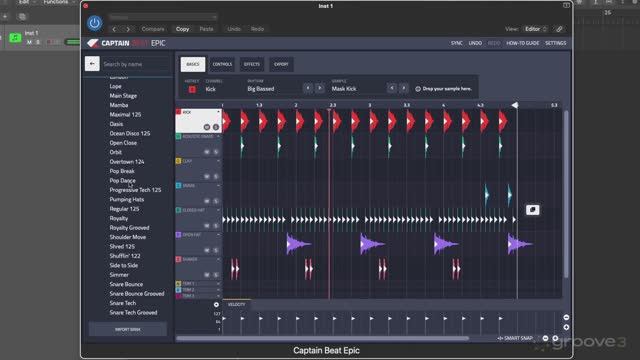Solo the Acoustic Snare channel
The width and height of the screenshot is (640, 360).
[216, 152]
